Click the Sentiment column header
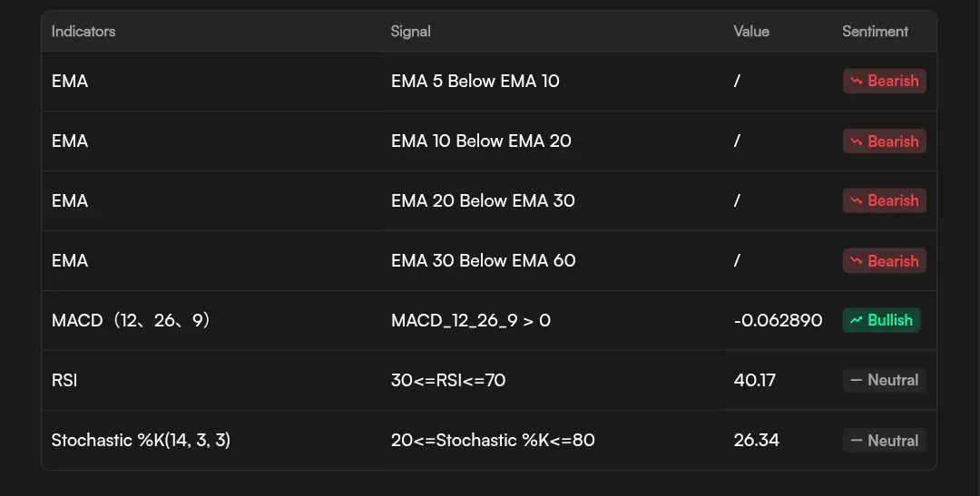980x496 pixels. click(875, 32)
